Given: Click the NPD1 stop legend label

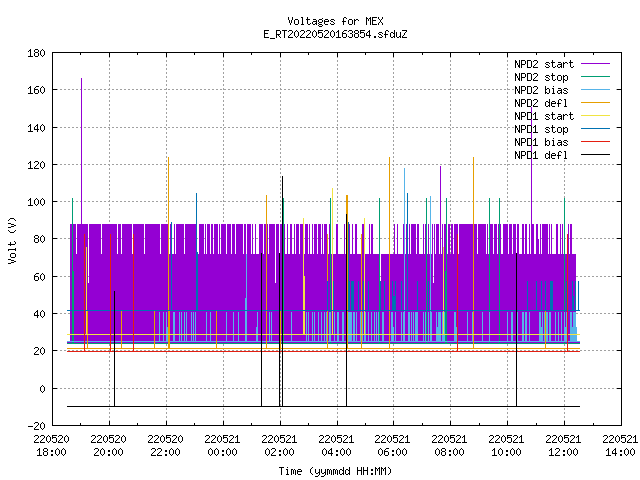Looking at the screenshot, I should click(541, 129).
